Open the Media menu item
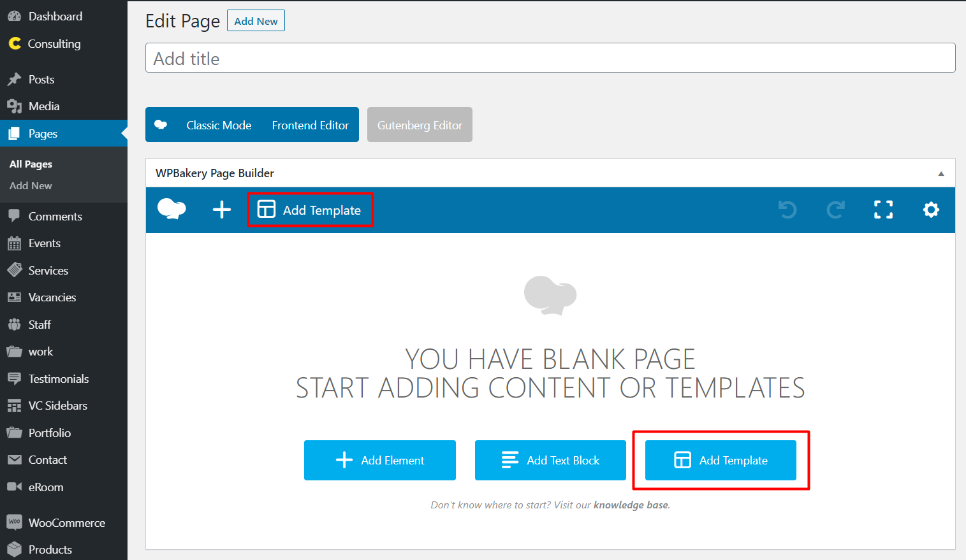This screenshot has width=966, height=560. tap(44, 106)
